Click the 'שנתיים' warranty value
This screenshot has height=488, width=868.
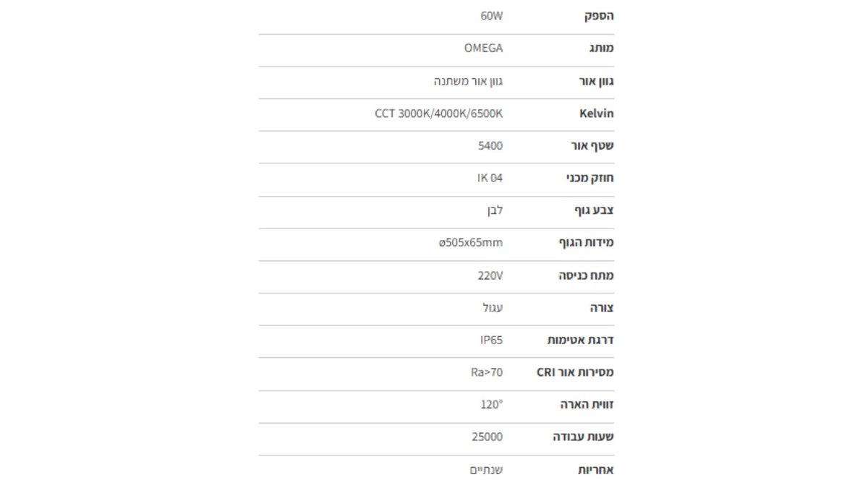[x=486, y=470]
